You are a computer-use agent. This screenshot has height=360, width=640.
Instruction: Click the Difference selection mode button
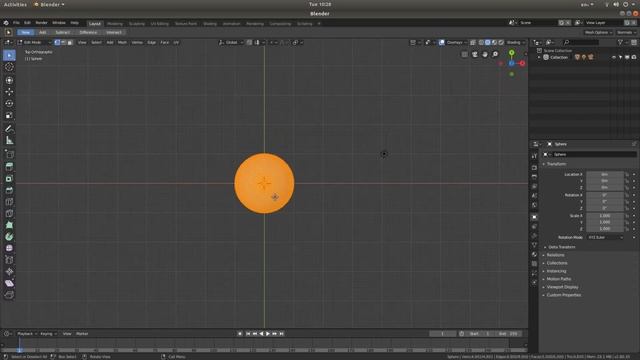(x=88, y=32)
